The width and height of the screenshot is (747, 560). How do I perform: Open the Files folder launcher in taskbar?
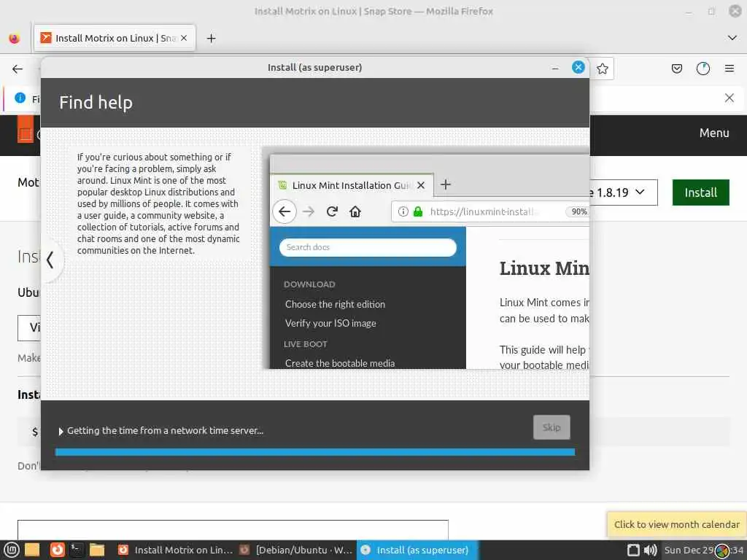pos(97,550)
